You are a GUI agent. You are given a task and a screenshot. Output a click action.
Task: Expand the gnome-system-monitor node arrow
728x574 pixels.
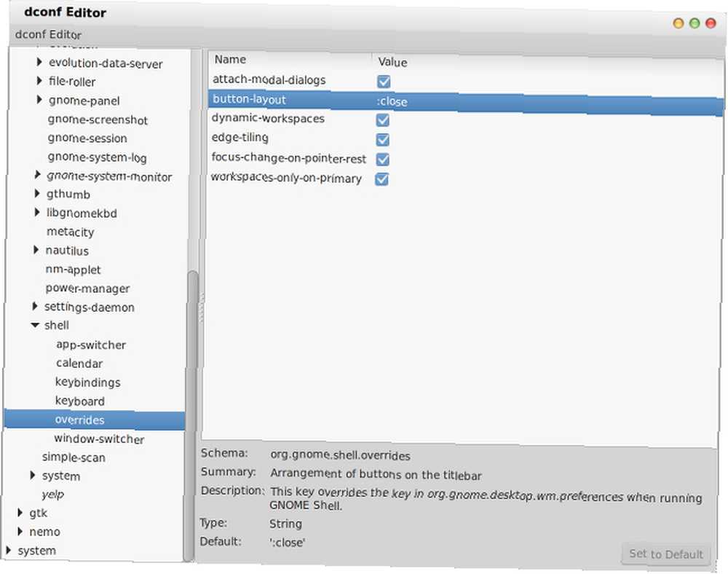pos(38,175)
